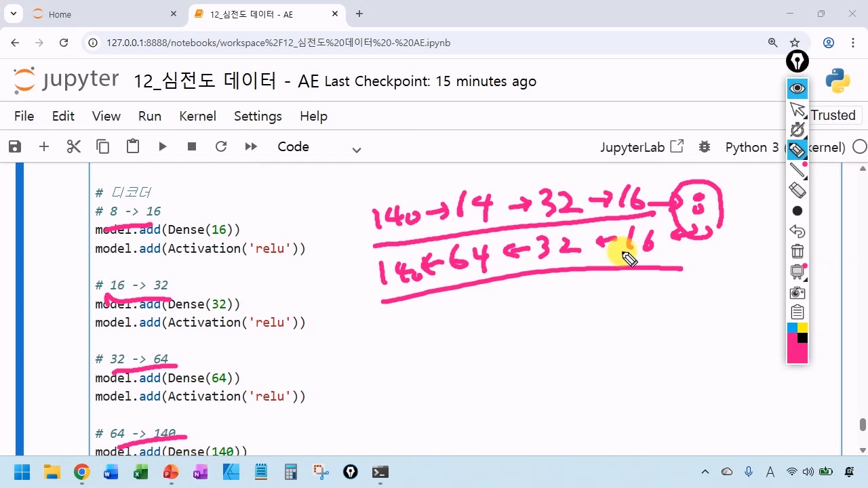This screenshot has height=488, width=868.
Task: Restart the kernel with the circular arrow icon
Action: click(221, 146)
